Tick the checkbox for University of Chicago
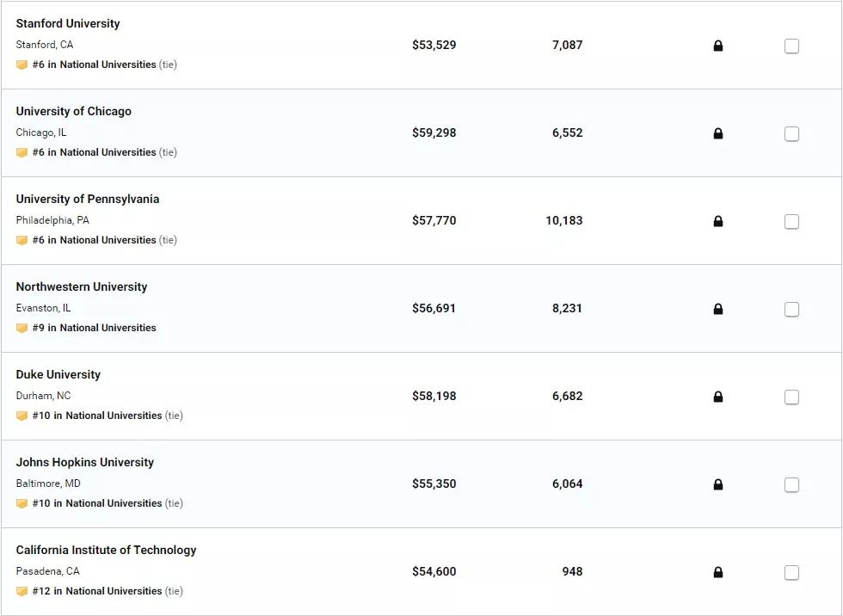Viewport: 843px width, 616px height. click(791, 134)
